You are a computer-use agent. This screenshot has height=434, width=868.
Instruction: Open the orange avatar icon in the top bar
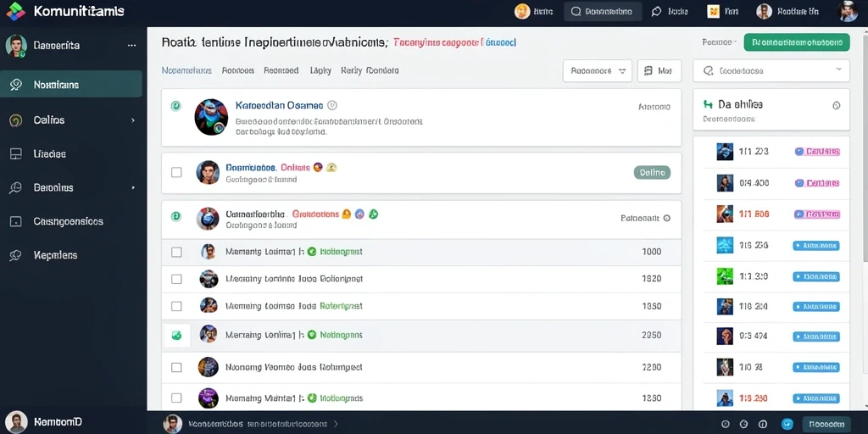click(522, 11)
